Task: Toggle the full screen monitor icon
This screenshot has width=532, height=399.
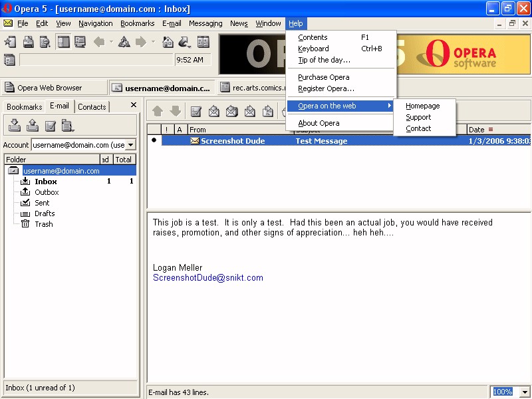Action: tap(80, 42)
